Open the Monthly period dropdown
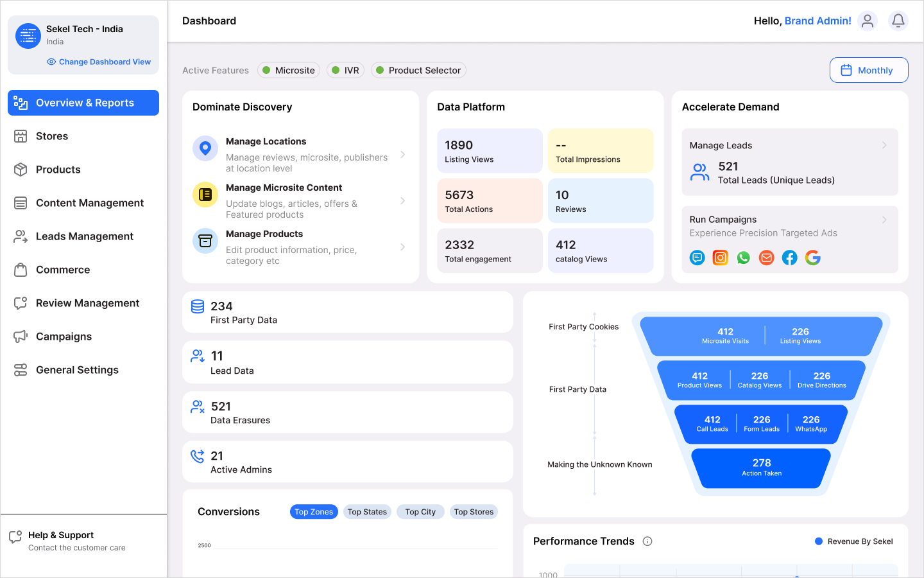924x578 pixels. pos(868,71)
